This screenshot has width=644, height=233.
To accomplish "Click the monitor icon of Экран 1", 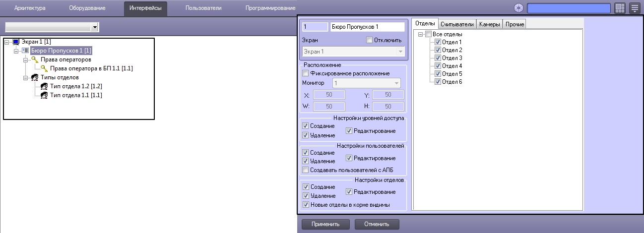I will (x=15, y=42).
